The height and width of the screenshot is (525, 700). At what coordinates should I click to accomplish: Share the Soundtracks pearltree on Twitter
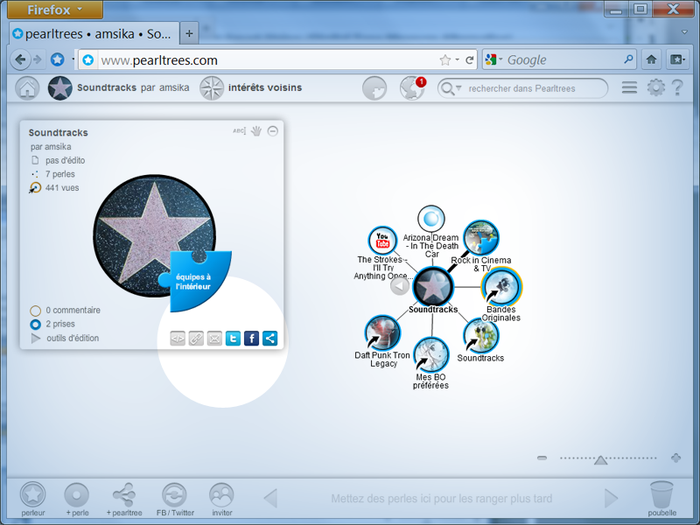[x=233, y=338]
